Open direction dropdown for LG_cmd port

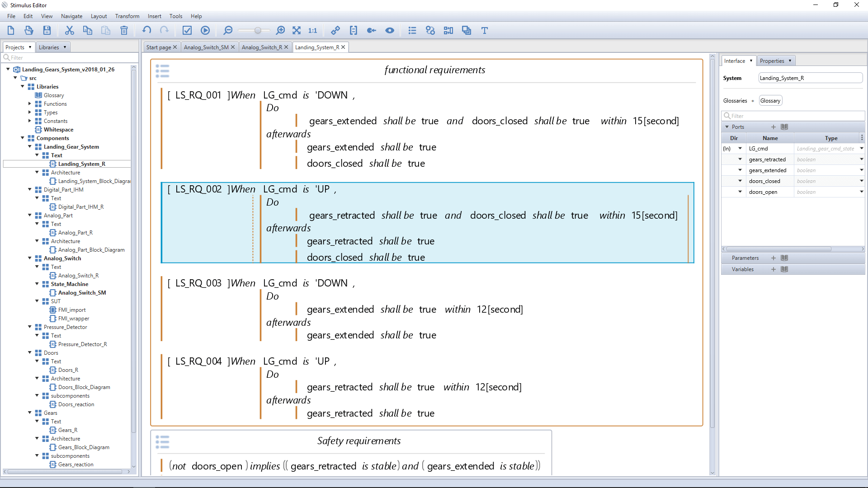pos(740,148)
